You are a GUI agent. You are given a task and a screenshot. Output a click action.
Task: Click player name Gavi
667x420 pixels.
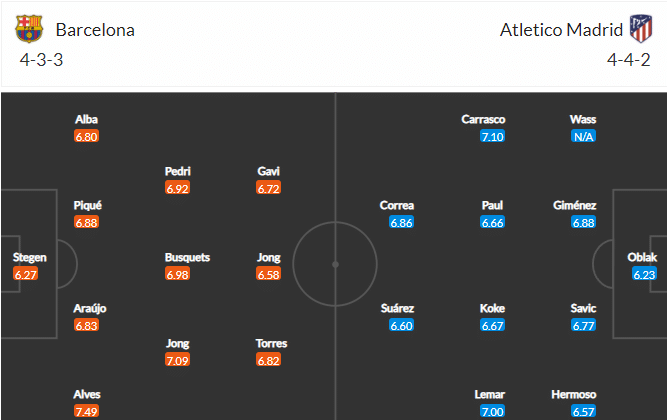tap(268, 171)
